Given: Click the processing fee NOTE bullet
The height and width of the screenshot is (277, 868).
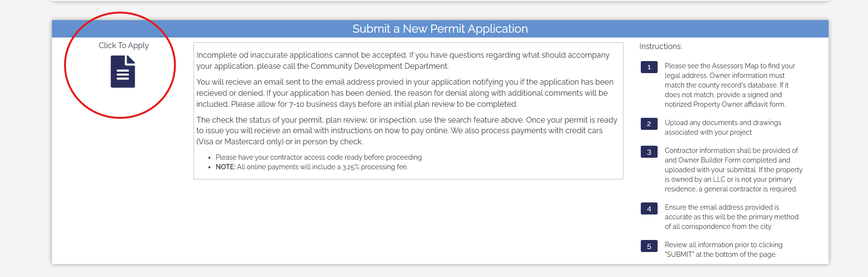Looking at the screenshot, I should [312, 167].
